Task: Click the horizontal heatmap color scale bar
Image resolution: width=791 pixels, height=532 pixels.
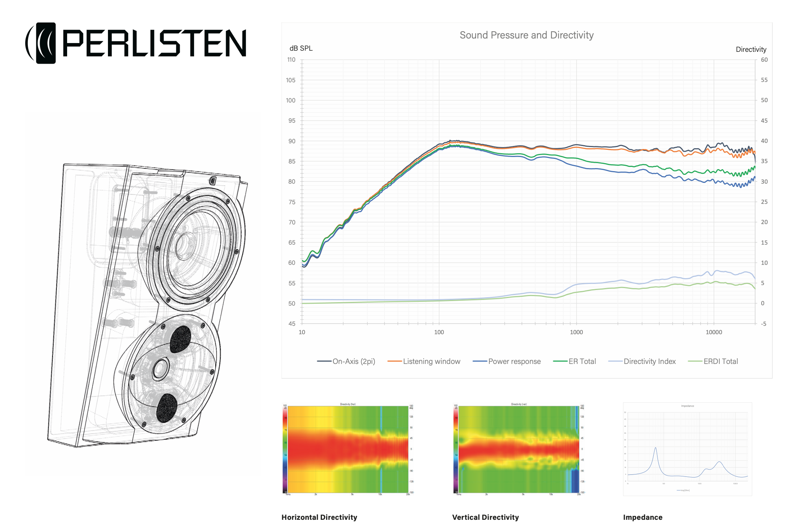Action: [285, 449]
